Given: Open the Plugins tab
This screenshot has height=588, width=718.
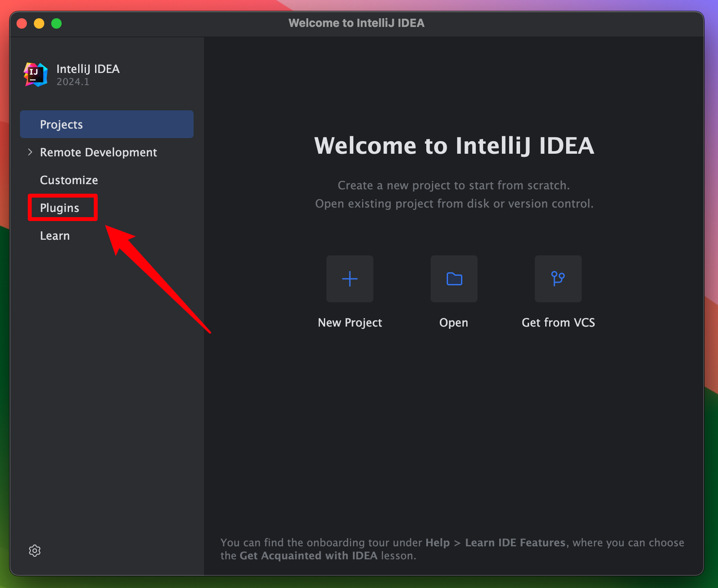Looking at the screenshot, I should click(x=60, y=208).
